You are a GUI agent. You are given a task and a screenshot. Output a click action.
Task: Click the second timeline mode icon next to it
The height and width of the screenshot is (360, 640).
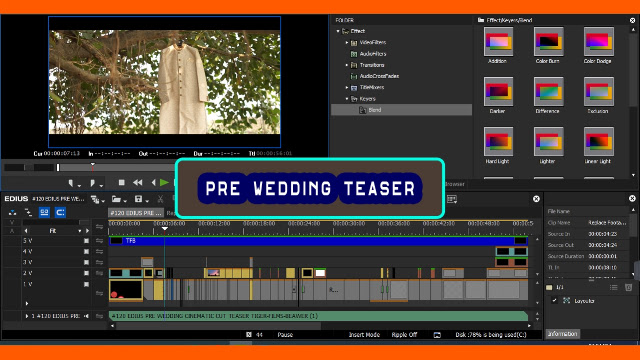[x=28, y=212]
